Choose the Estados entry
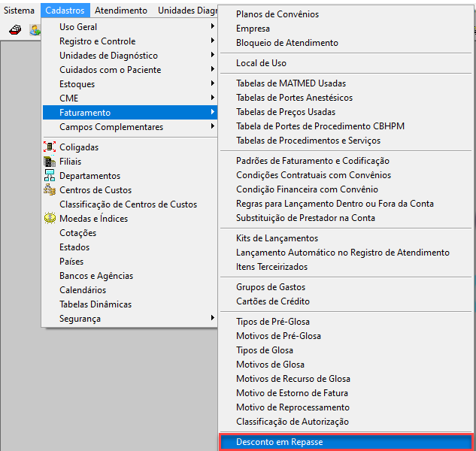 coord(129,247)
